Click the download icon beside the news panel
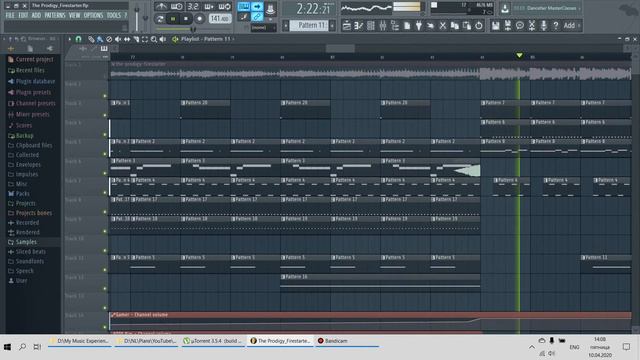This screenshot has width=640, height=360. pyautogui.click(x=505, y=8)
